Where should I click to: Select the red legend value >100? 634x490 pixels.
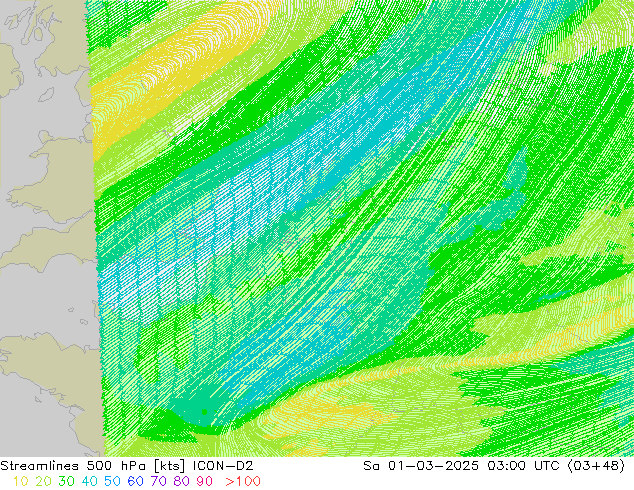pos(243,481)
